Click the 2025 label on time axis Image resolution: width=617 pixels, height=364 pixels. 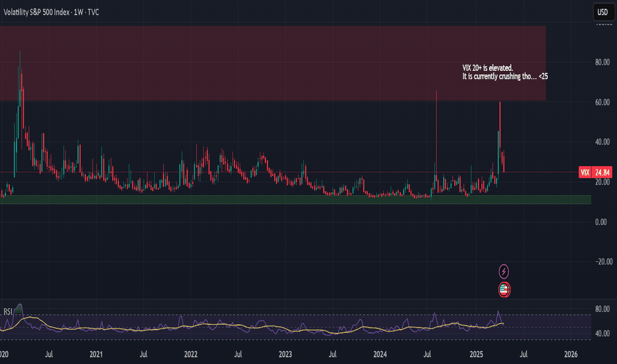tap(476, 354)
